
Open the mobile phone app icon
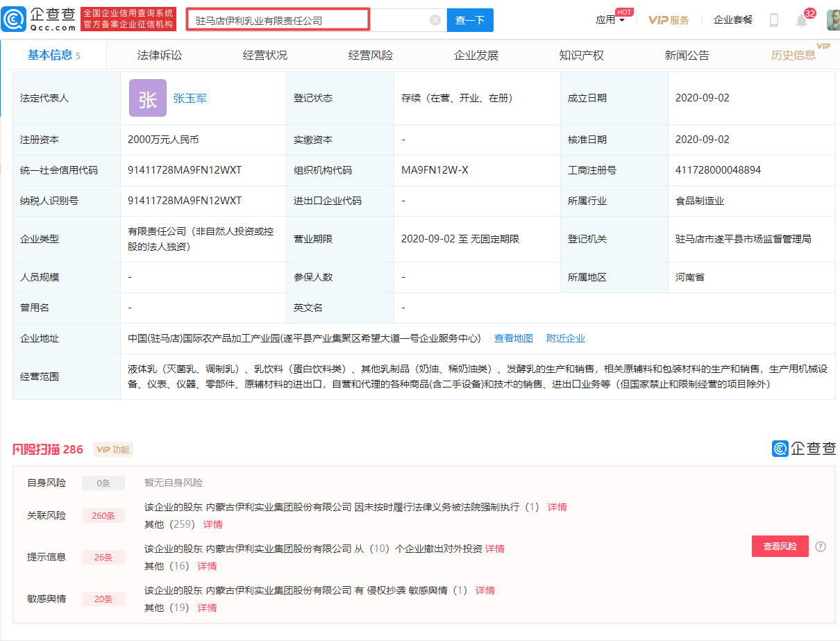click(774, 20)
